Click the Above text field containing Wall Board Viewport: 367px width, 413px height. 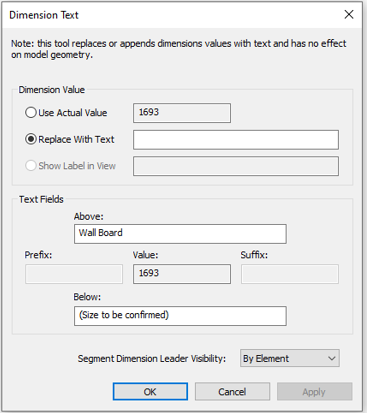[180, 234]
